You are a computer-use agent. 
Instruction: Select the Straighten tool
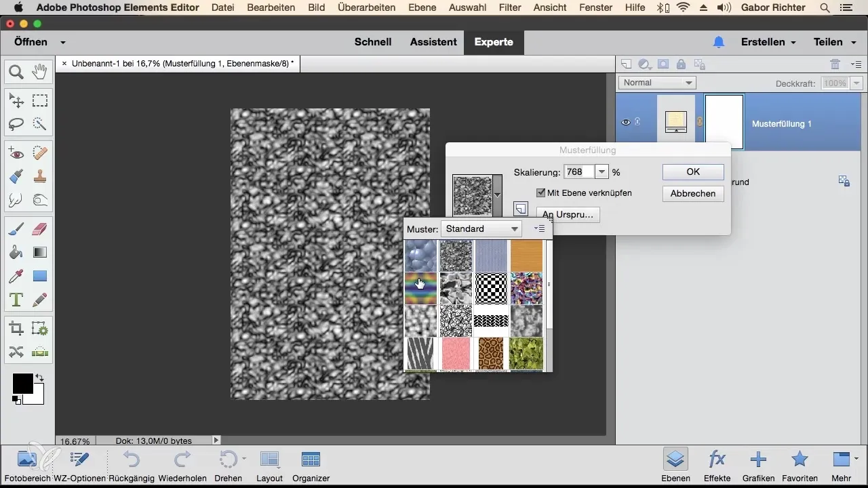click(x=39, y=352)
